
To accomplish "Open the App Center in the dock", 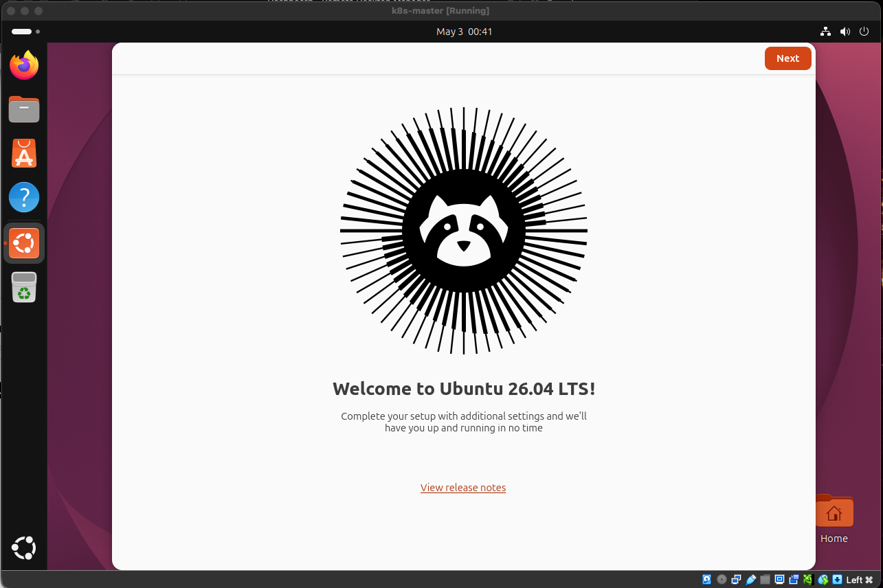I will (x=24, y=153).
